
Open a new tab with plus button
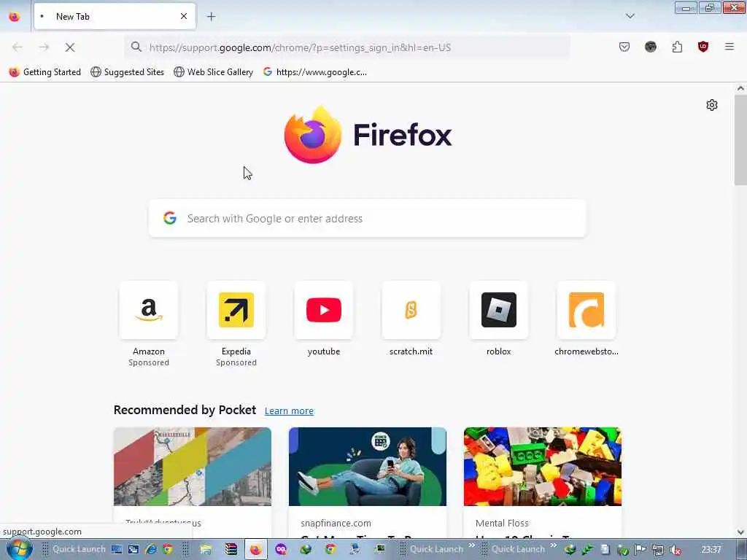click(x=211, y=17)
